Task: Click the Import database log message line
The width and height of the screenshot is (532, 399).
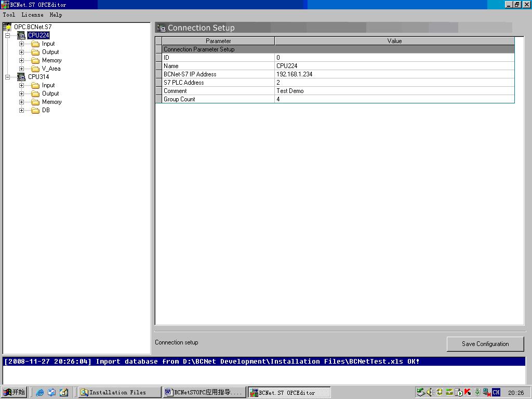Action: (x=264, y=362)
